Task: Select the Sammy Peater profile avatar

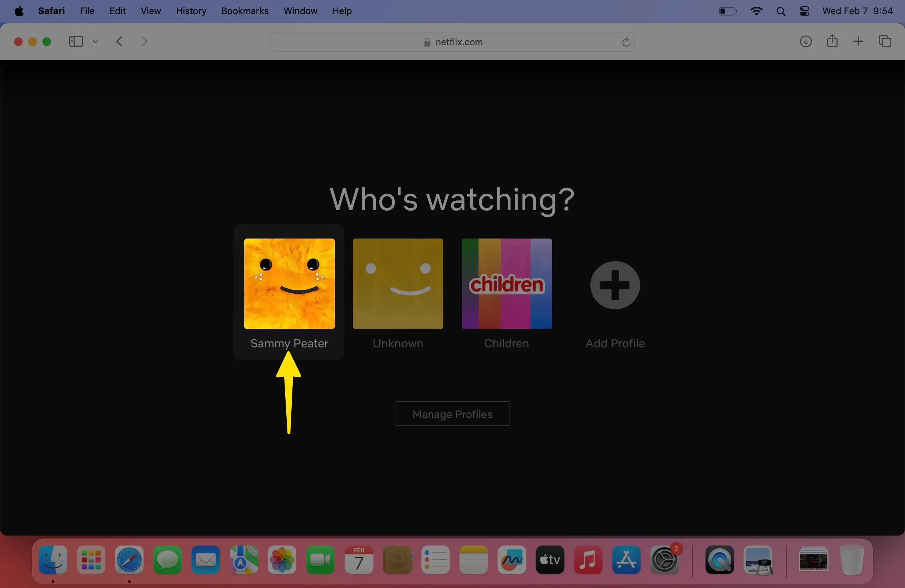Action: pos(289,283)
